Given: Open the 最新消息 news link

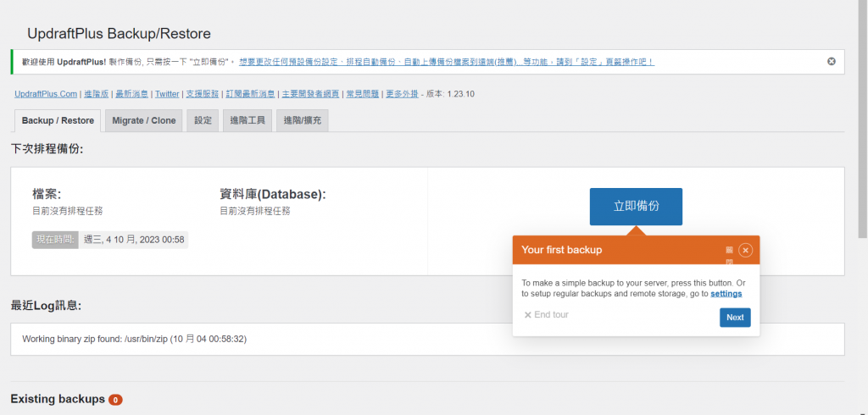Looking at the screenshot, I should pos(131,94).
